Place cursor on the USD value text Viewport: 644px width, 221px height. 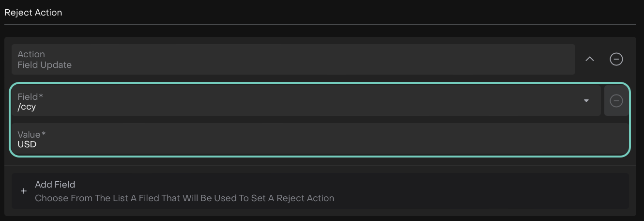click(x=27, y=144)
